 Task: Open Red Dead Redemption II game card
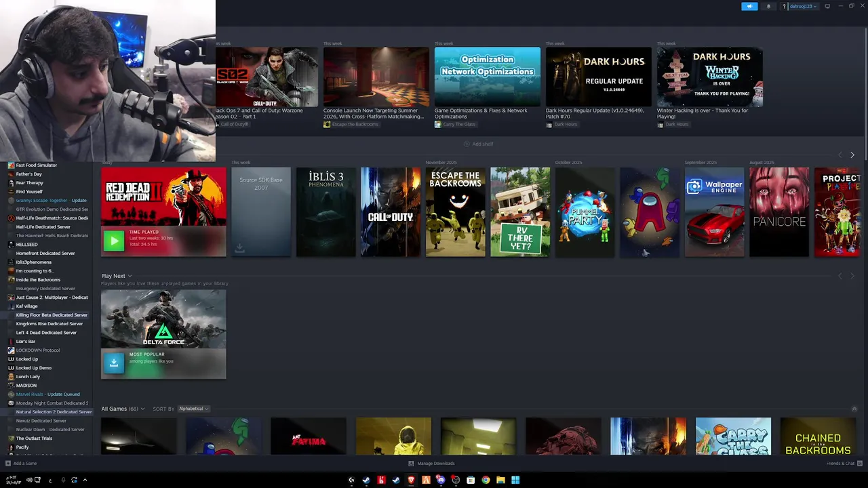163,212
